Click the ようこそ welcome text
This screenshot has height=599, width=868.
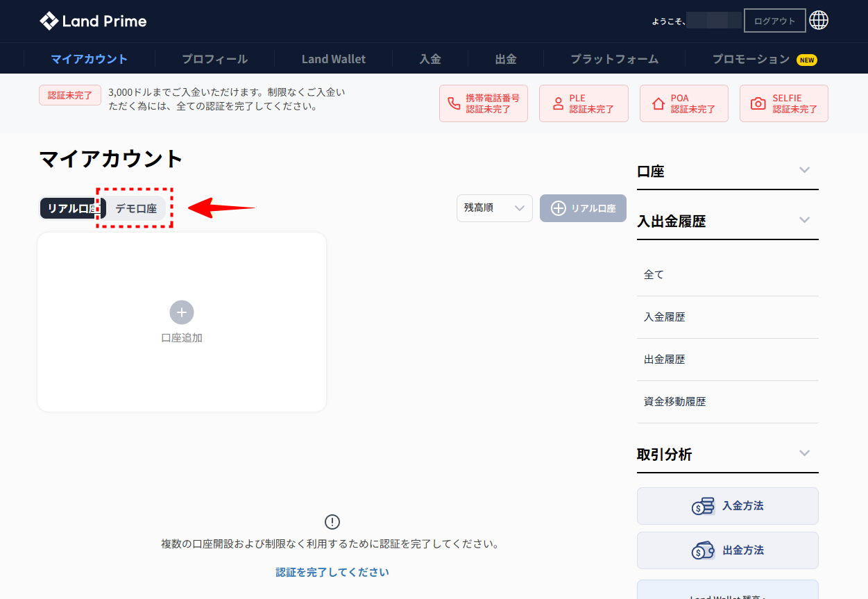tap(670, 22)
